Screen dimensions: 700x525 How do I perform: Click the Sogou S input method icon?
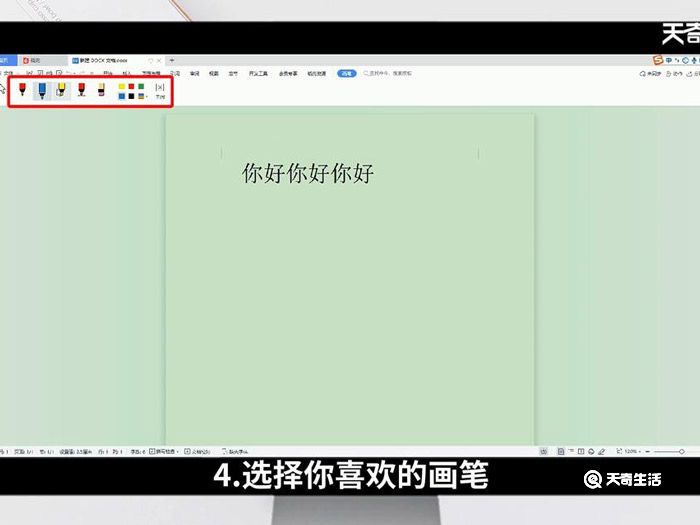click(x=658, y=60)
